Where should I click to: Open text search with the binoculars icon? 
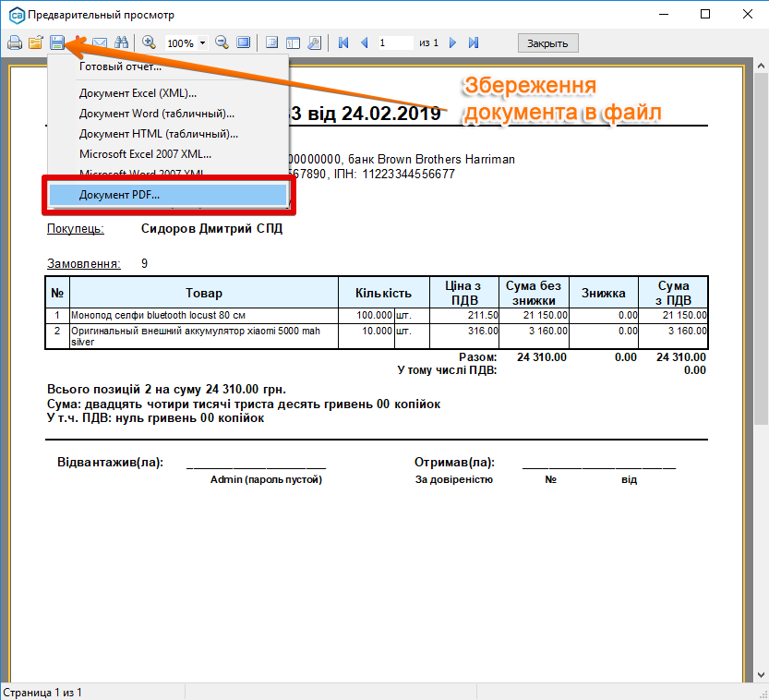(121, 43)
